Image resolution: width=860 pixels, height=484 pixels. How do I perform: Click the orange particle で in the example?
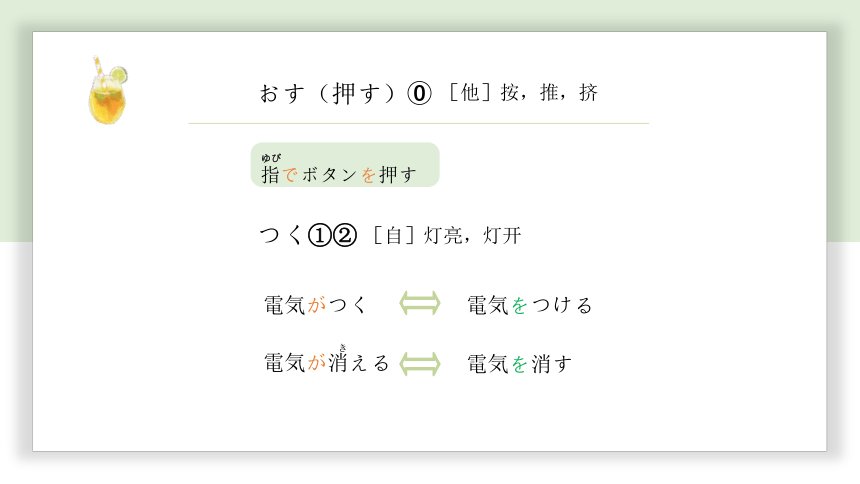(291, 175)
